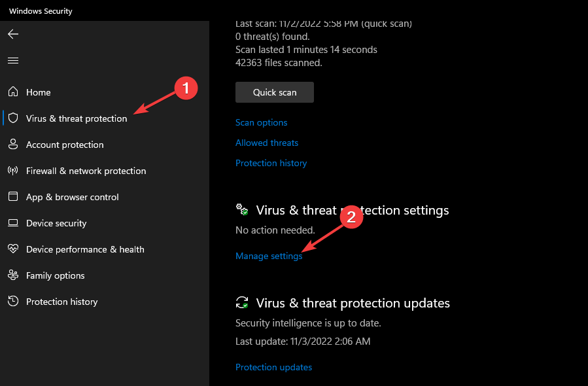Click the '42363 files scanned.' text
Screen dimensions: 588x386
[x=279, y=63]
